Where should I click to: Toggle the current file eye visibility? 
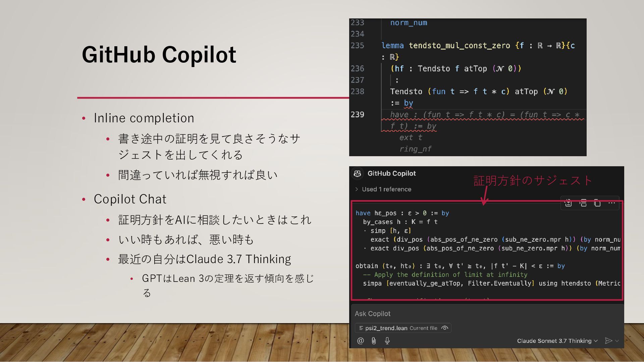(x=445, y=328)
